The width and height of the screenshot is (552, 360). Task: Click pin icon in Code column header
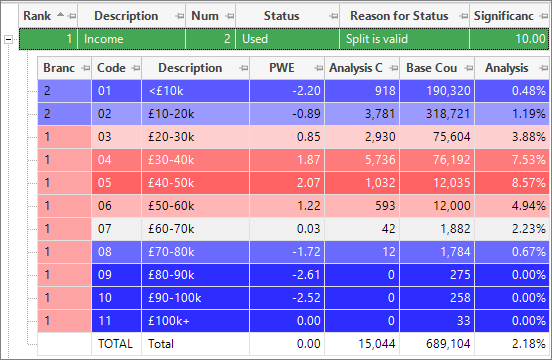(136, 68)
